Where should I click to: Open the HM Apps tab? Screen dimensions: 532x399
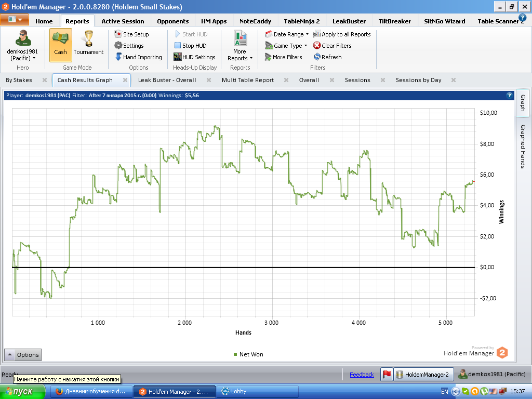(214, 21)
